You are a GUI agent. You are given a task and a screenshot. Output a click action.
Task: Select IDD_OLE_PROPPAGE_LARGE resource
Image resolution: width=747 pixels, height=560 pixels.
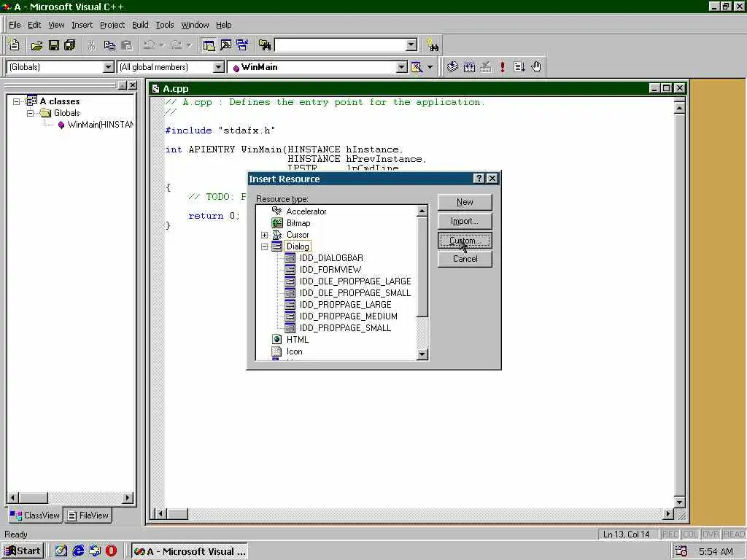click(355, 281)
